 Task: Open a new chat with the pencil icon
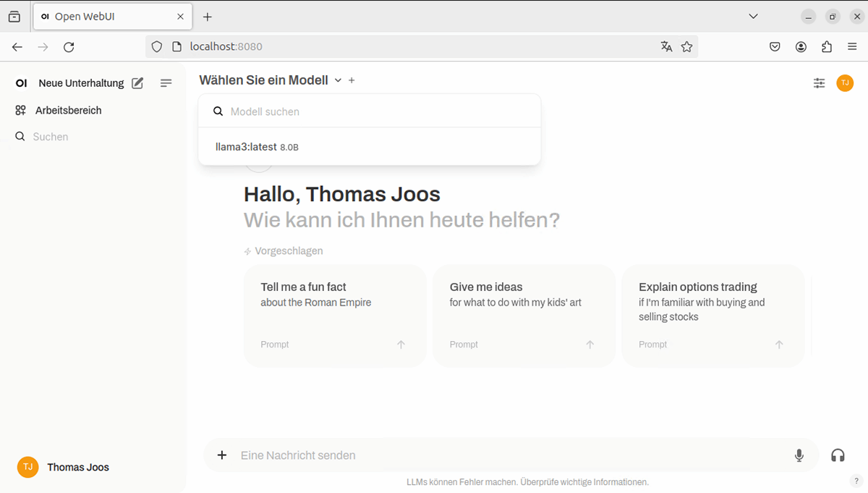pyautogui.click(x=137, y=83)
